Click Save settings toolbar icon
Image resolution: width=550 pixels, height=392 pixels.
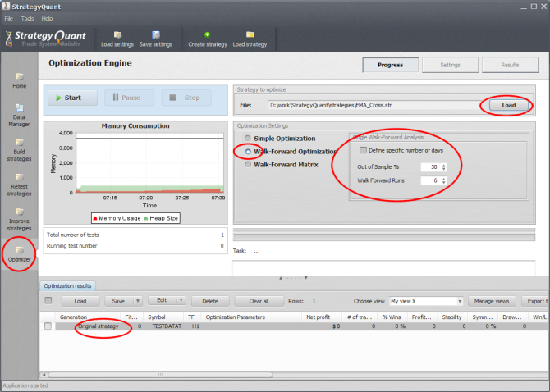tap(156, 39)
